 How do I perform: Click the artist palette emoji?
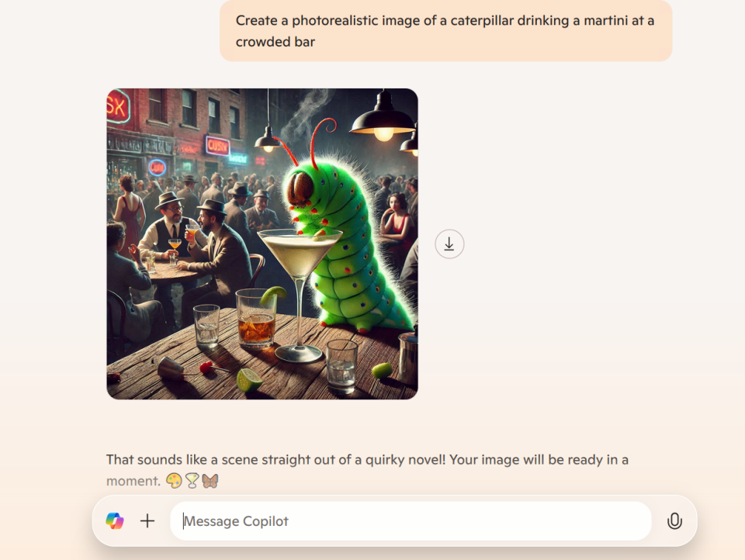174,481
